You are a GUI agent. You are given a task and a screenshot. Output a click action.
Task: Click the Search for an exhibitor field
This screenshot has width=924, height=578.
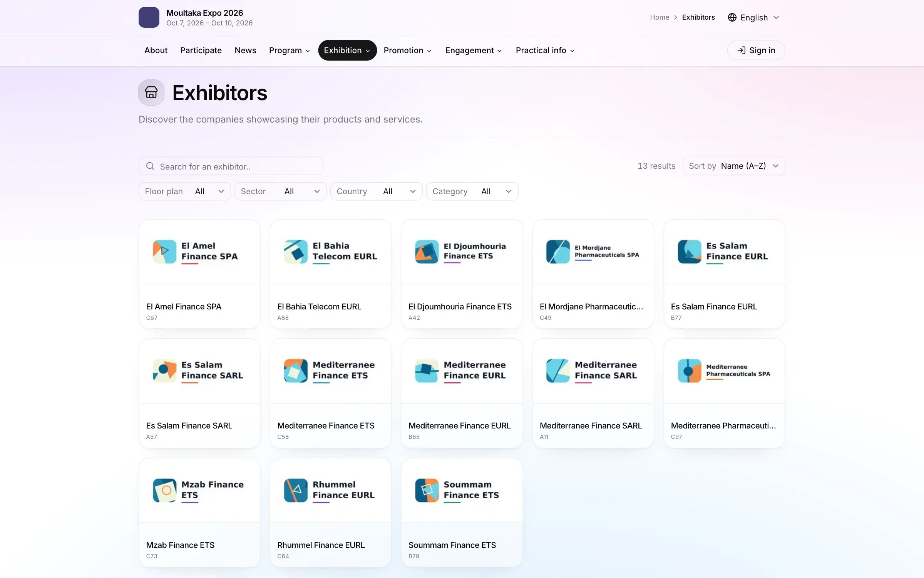click(231, 166)
